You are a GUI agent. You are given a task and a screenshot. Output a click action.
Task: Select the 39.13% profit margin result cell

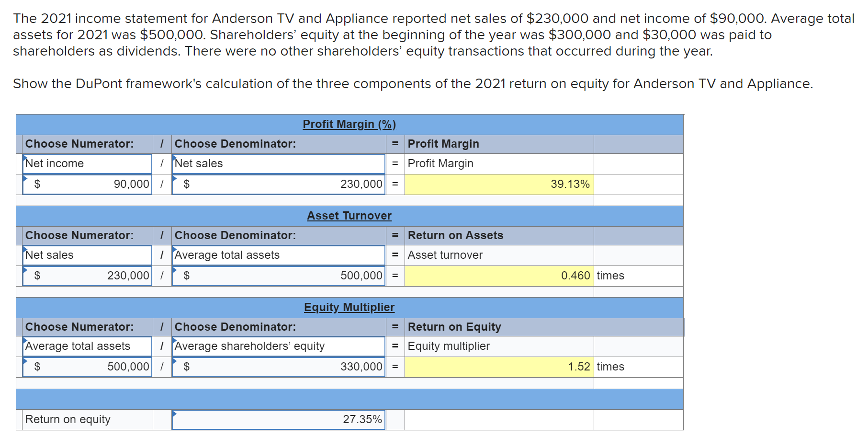(x=499, y=184)
